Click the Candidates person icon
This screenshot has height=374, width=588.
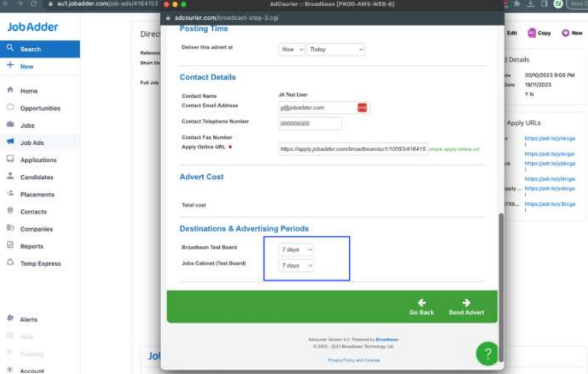click(10, 176)
